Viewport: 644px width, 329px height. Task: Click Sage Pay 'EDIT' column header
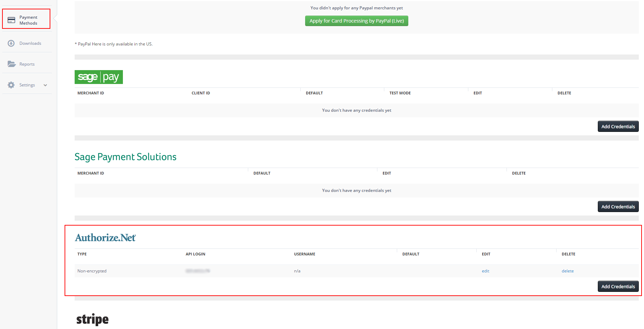coord(478,93)
